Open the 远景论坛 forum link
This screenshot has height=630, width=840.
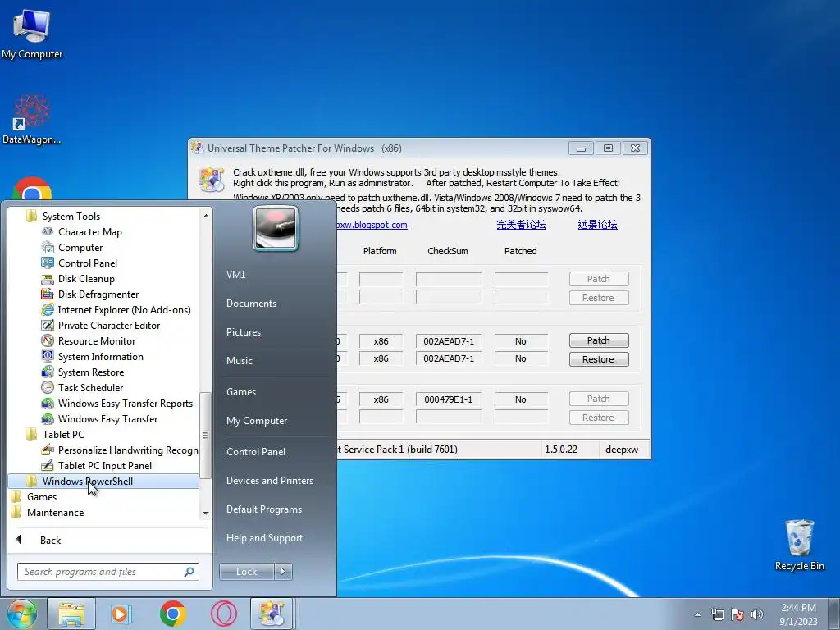[x=597, y=225]
